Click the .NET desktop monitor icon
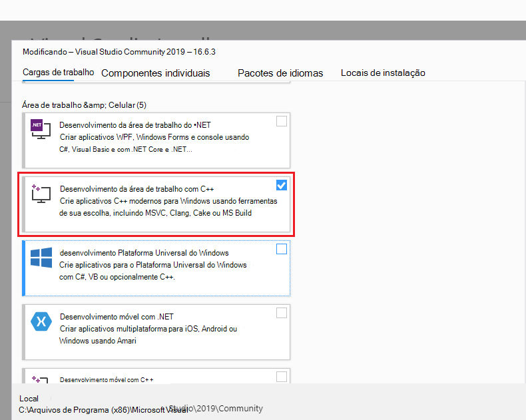 click(41, 129)
